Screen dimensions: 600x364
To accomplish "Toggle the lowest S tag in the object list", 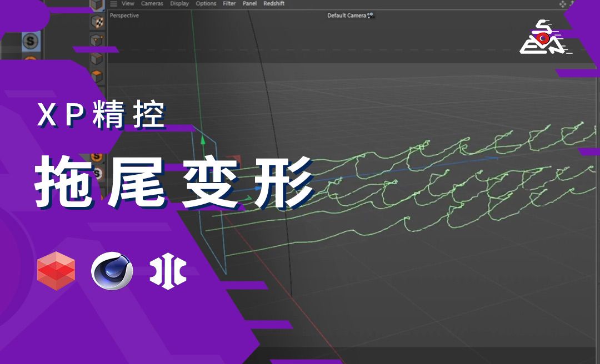I will (98, 173).
